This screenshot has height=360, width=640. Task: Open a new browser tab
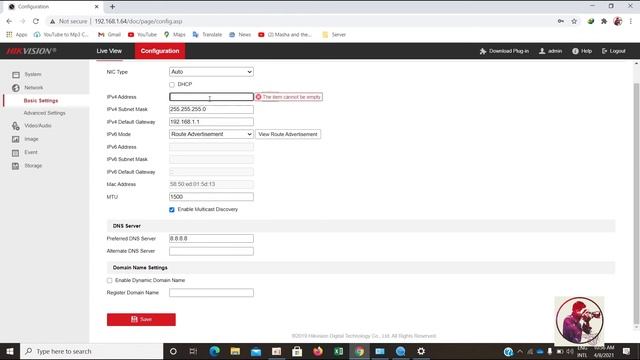click(x=112, y=7)
